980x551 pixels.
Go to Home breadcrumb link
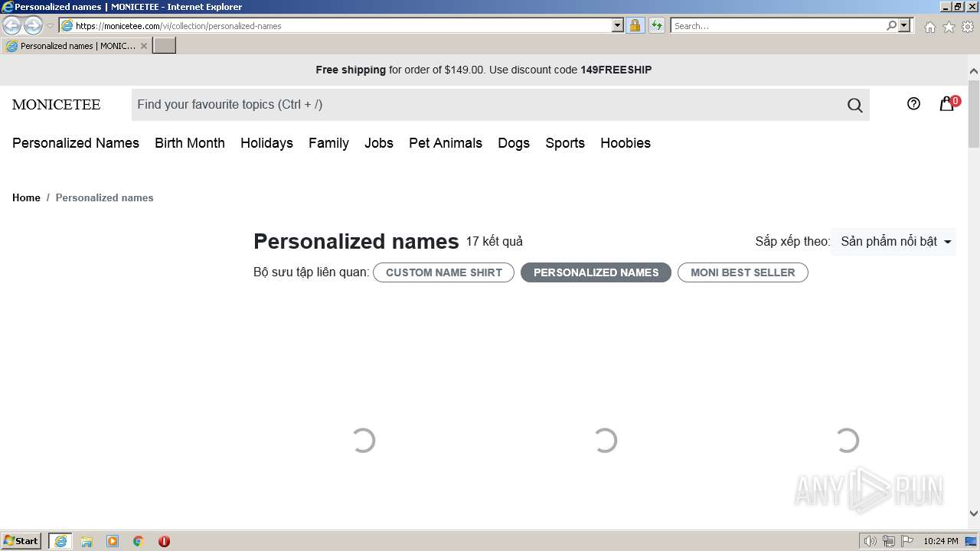(26, 197)
